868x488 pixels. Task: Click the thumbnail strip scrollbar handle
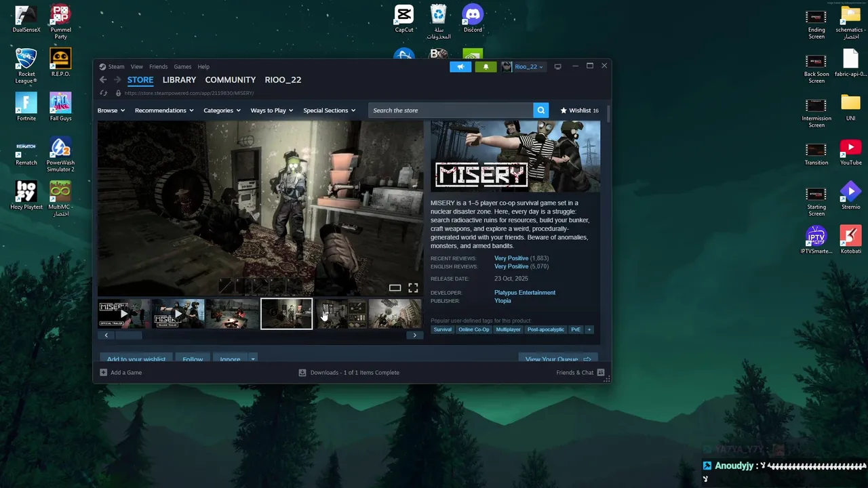click(x=128, y=335)
